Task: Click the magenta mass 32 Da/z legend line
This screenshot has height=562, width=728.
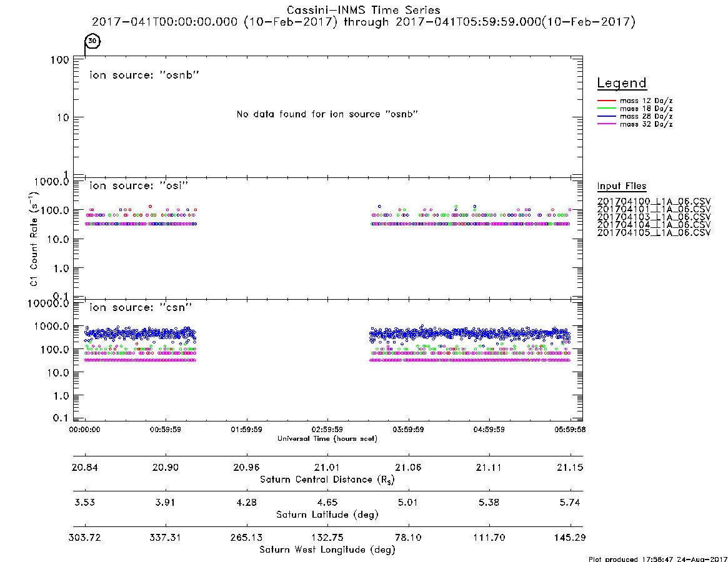Action: coord(606,124)
